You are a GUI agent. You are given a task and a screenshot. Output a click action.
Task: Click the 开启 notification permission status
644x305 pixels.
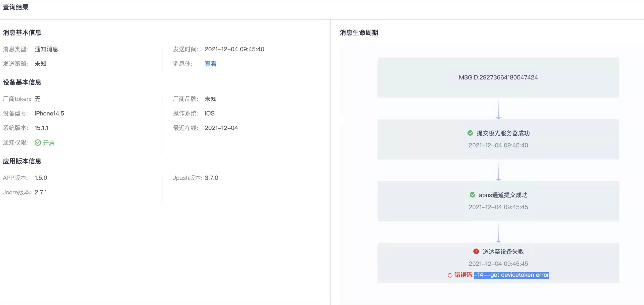point(49,143)
